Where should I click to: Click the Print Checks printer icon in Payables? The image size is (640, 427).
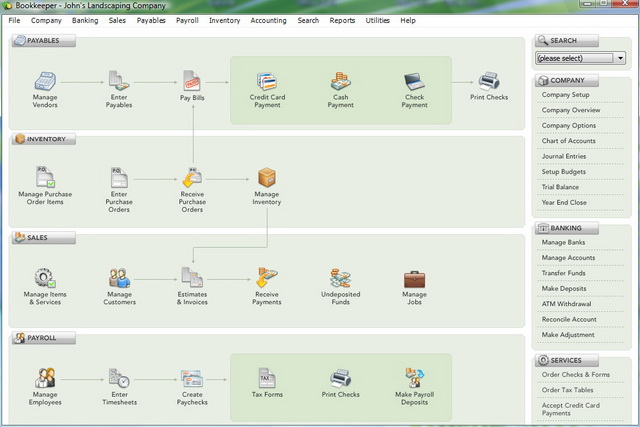[x=488, y=81]
